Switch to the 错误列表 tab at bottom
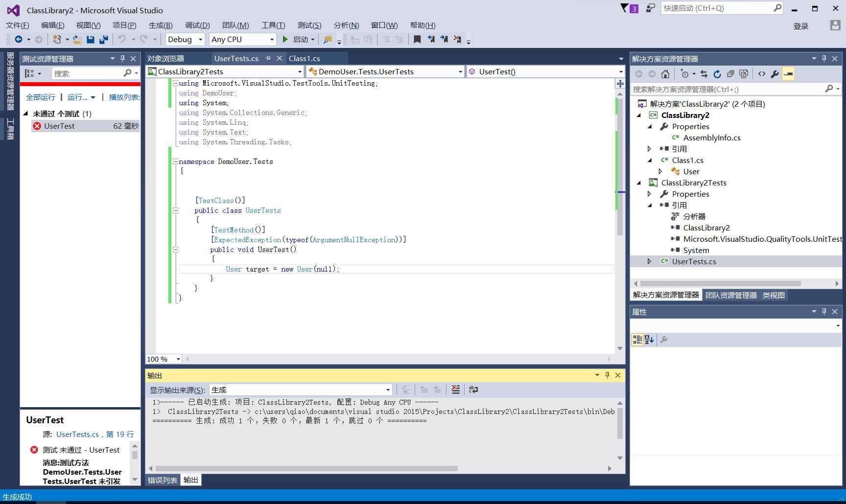This screenshot has width=846, height=504. [163, 480]
